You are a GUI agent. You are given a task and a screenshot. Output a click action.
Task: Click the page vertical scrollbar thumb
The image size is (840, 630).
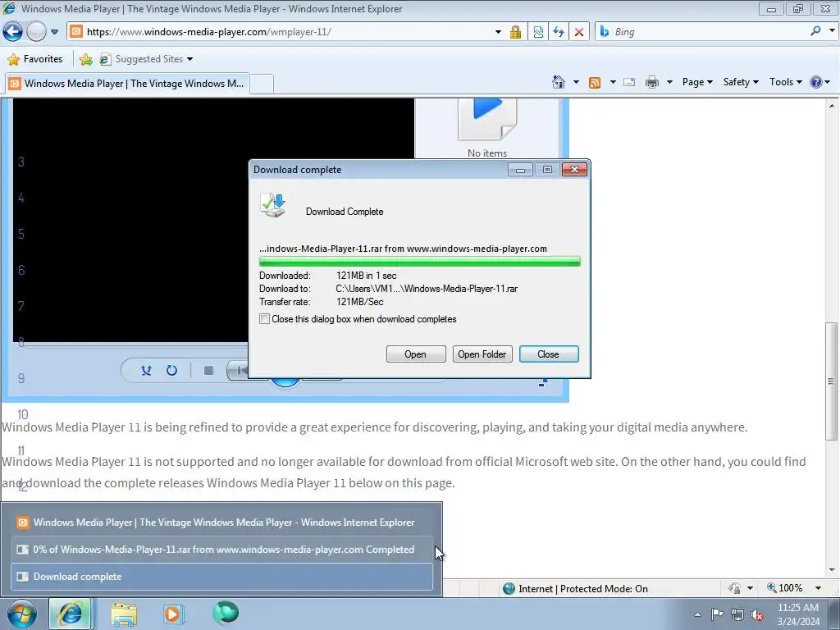(831, 381)
